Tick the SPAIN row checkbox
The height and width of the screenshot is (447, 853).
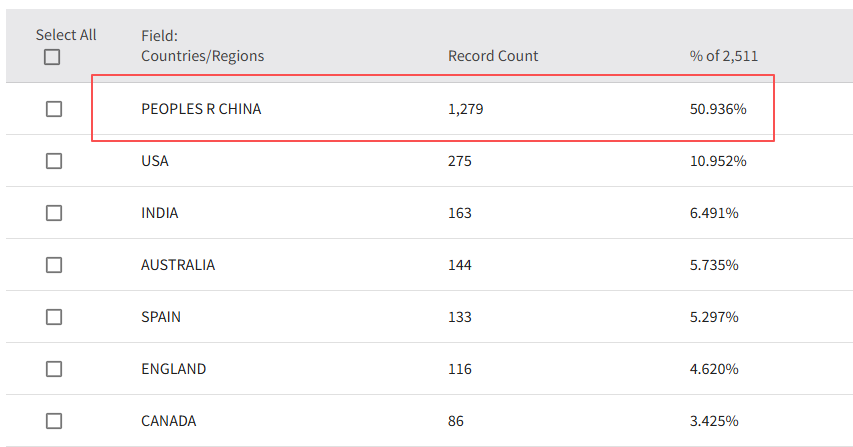click(x=54, y=317)
